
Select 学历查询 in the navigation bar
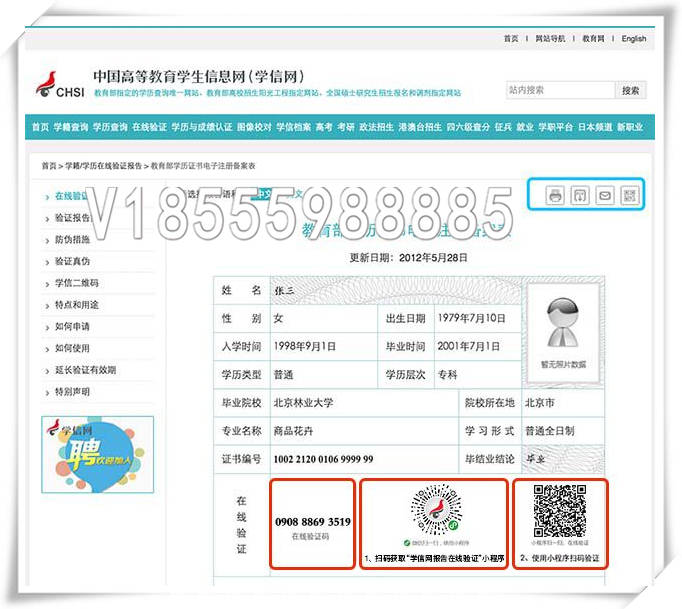[x=110, y=127]
